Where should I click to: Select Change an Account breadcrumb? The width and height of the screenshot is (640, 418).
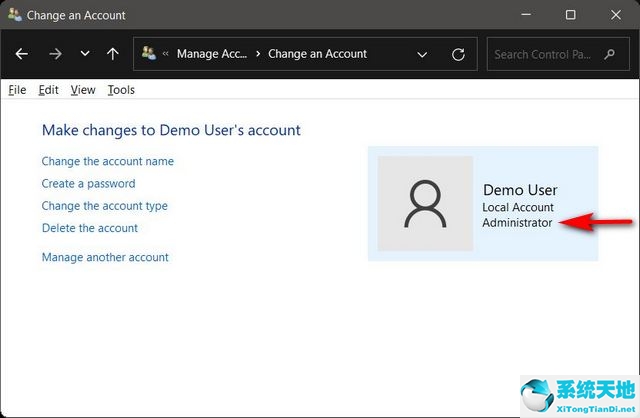coord(317,54)
